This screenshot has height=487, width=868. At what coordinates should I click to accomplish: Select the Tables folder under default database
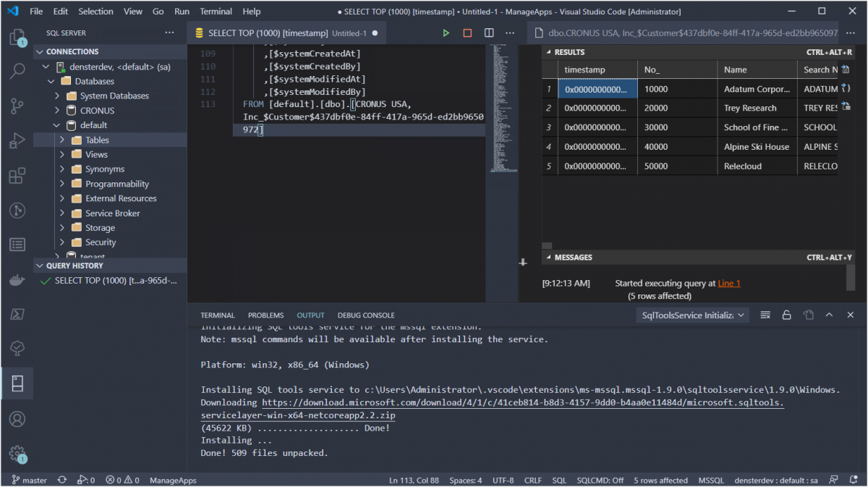point(96,139)
